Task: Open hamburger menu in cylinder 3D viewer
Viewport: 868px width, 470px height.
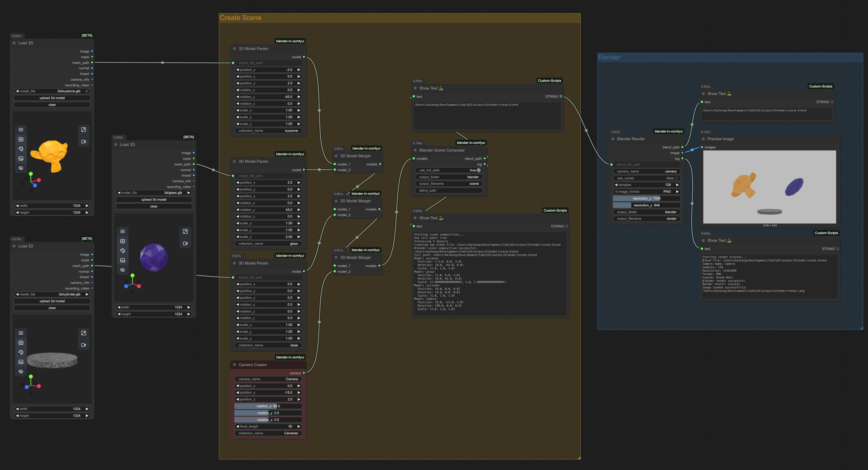Action: (21, 333)
